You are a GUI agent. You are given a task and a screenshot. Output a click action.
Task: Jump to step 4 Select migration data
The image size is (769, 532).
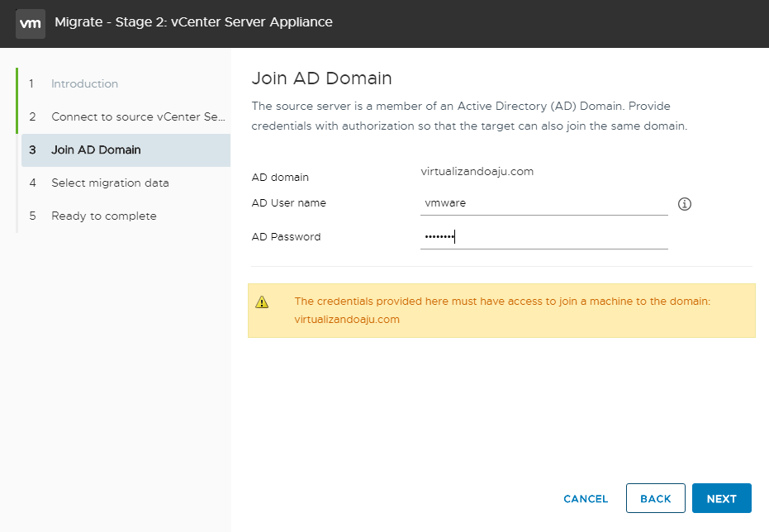tap(110, 183)
